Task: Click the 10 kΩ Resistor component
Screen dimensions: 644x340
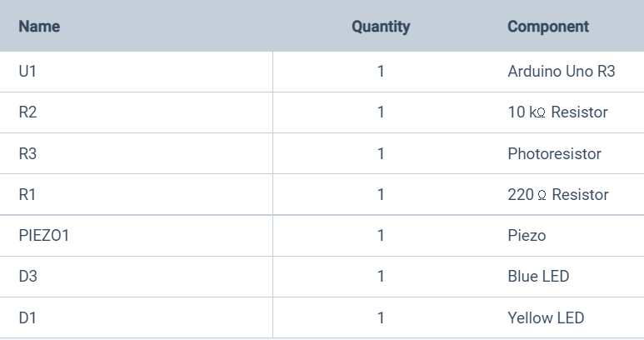Action: click(557, 112)
